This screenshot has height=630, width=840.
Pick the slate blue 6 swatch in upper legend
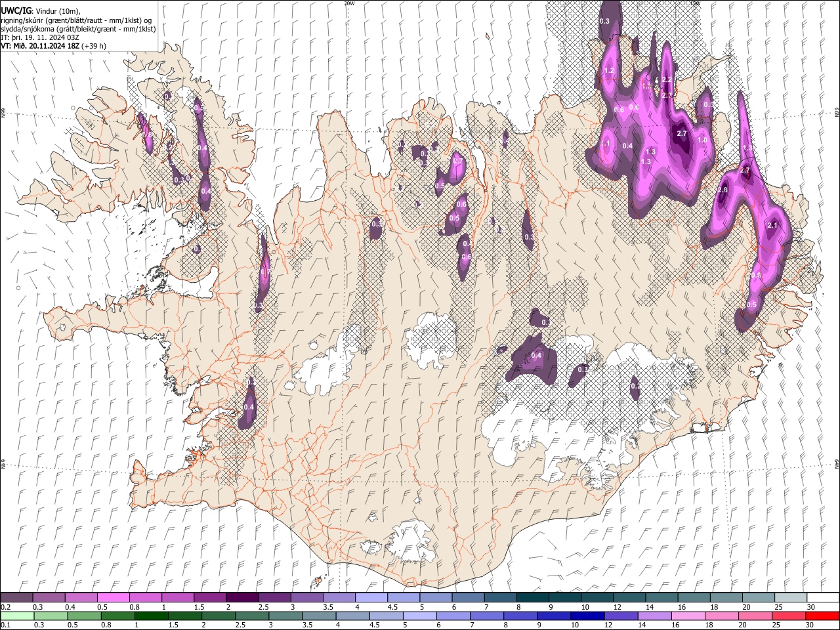click(x=468, y=598)
